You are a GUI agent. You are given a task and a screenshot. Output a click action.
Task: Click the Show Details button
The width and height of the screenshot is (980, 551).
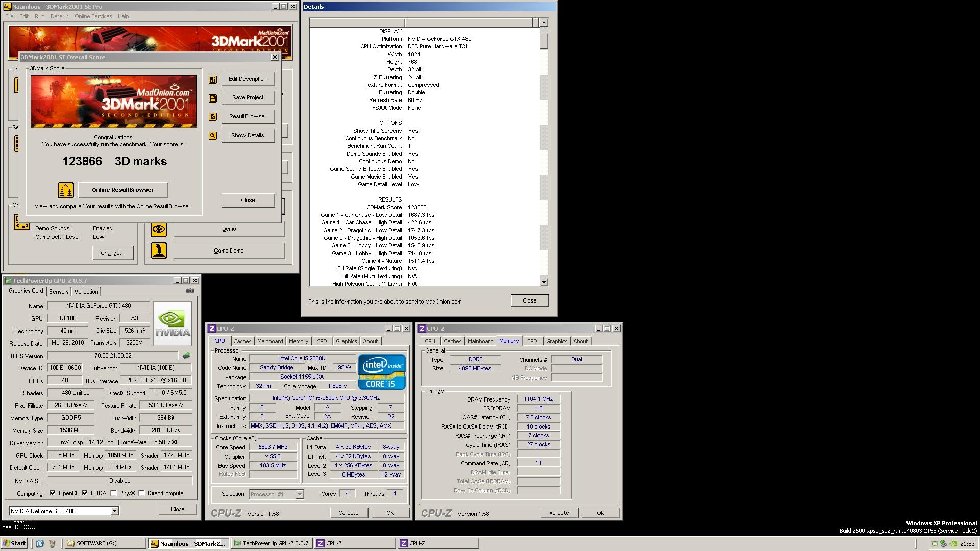pos(248,135)
